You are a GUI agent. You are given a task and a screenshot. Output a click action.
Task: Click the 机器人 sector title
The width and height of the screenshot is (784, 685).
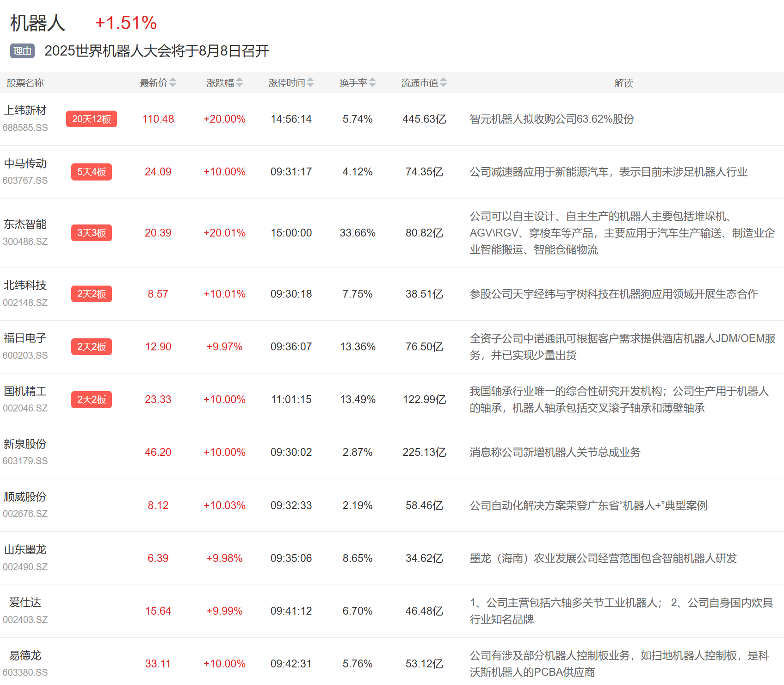(38, 23)
